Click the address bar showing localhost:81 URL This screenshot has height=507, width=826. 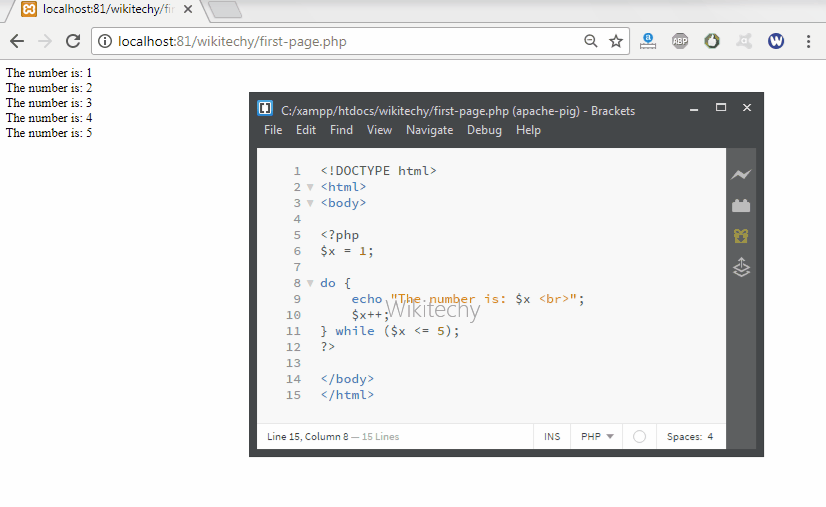click(x=340, y=41)
